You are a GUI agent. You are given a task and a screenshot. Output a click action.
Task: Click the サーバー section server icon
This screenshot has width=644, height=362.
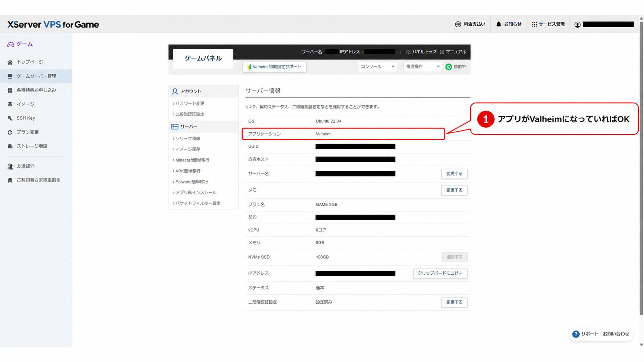pos(175,127)
